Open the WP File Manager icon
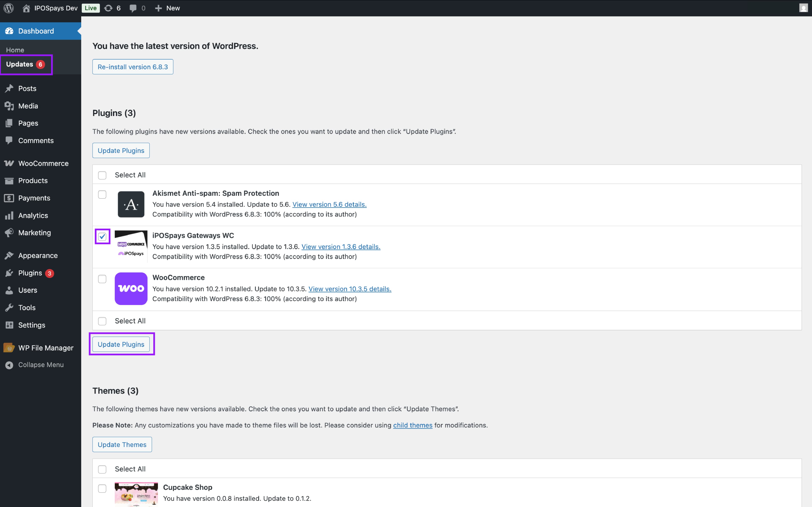The width and height of the screenshot is (812, 507). pos(9,348)
